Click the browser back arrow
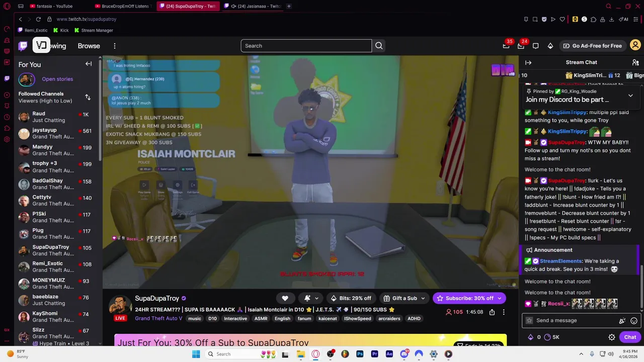644x362 pixels. pos(20,19)
